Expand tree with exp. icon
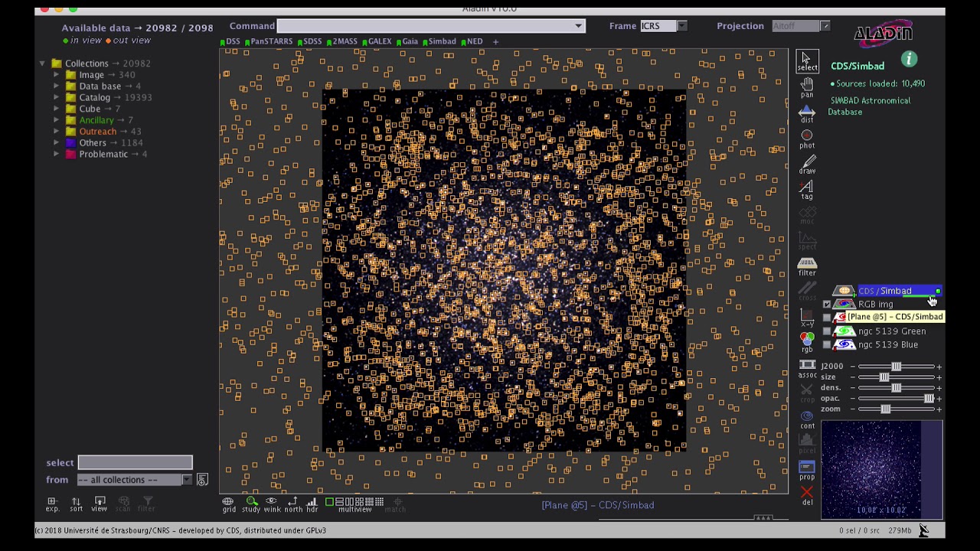Viewport: 980px width, 551px height. click(x=52, y=504)
